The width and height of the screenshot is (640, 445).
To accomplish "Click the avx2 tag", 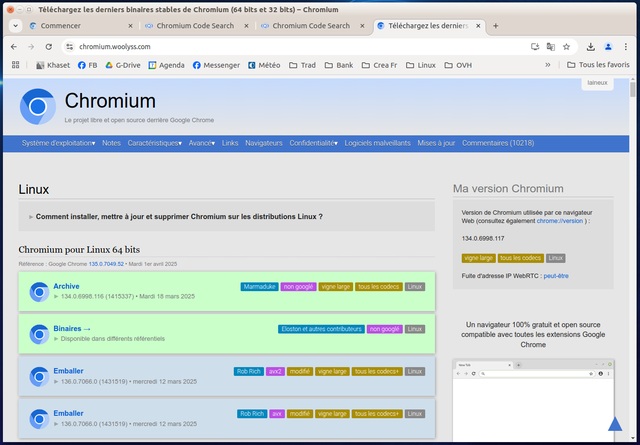I will pyautogui.click(x=275, y=372).
